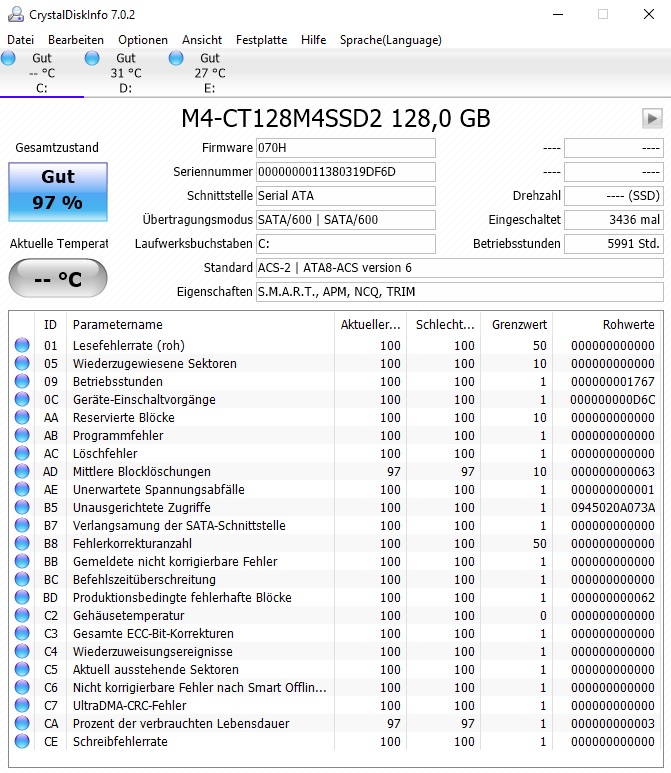Click the Eingeschaltet value 3436 mal
This screenshot has height=773, width=671.
coord(614,220)
